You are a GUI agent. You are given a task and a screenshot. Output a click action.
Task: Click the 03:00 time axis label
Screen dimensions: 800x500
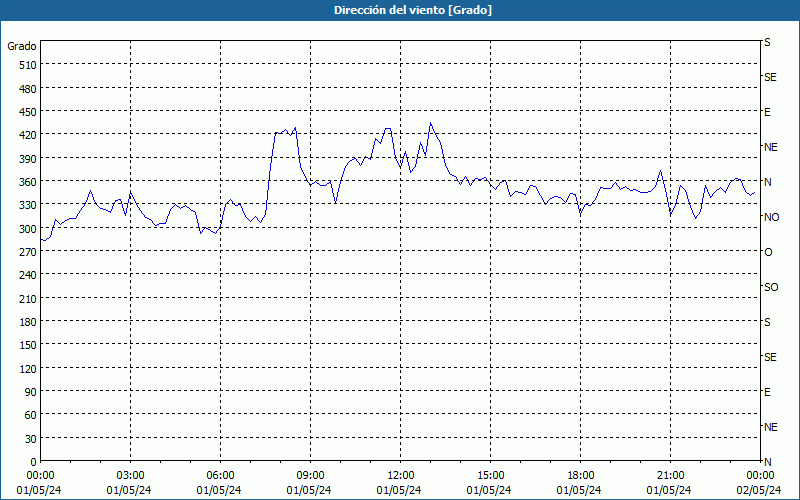(130, 476)
